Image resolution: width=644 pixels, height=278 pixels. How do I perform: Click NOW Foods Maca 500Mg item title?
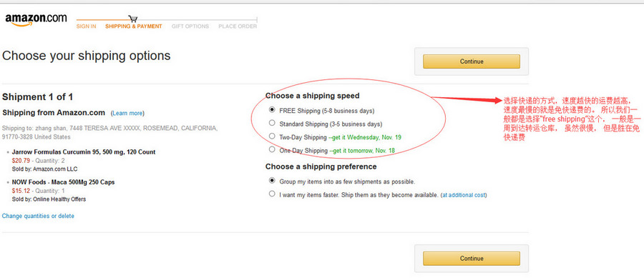(x=63, y=182)
